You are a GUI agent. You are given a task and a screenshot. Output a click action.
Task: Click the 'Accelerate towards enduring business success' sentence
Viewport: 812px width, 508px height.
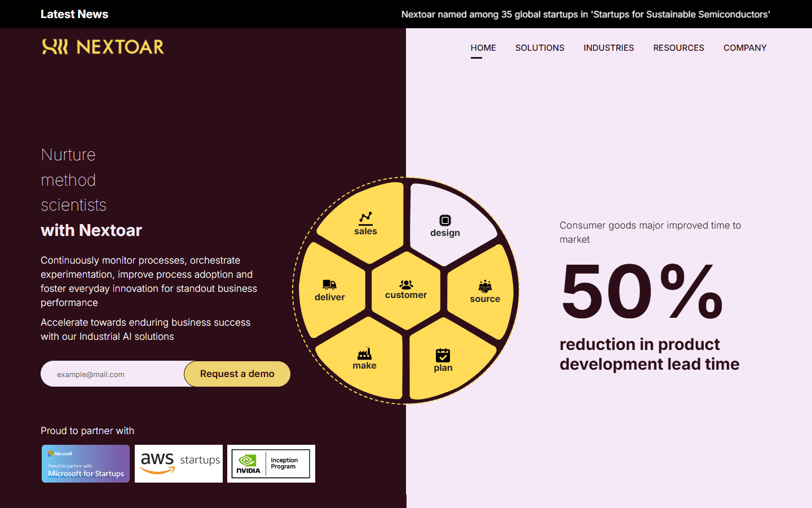tap(145, 329)
